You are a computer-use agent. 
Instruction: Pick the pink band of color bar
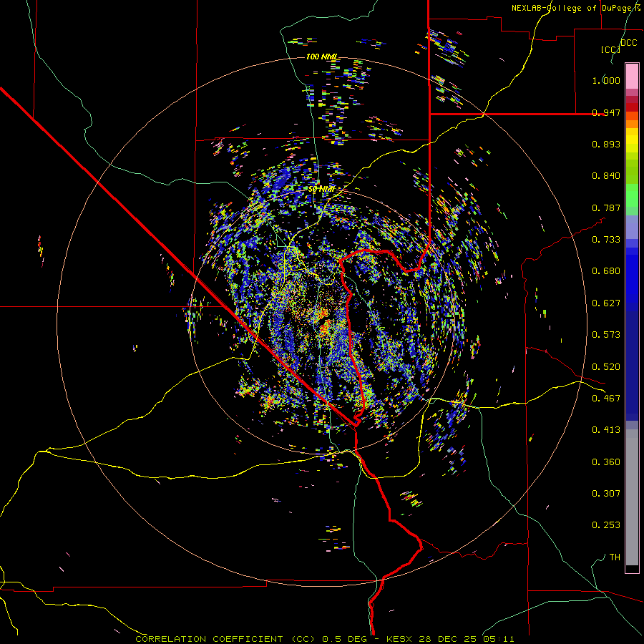632,77
